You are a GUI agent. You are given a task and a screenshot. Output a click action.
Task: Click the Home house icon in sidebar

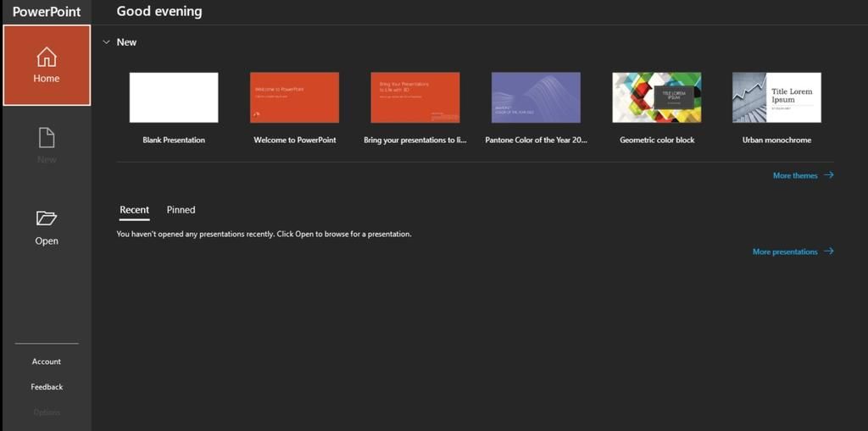tap(47, 57)
